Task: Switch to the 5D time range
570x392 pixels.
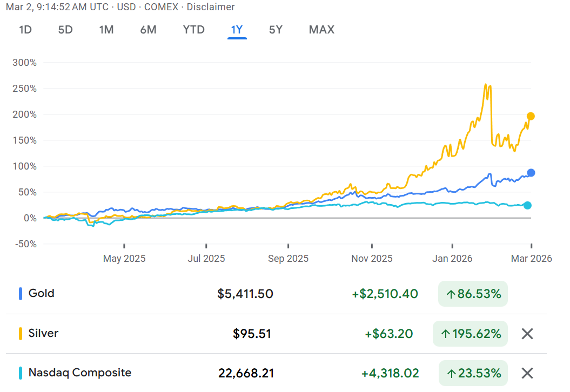Action: 65,30
